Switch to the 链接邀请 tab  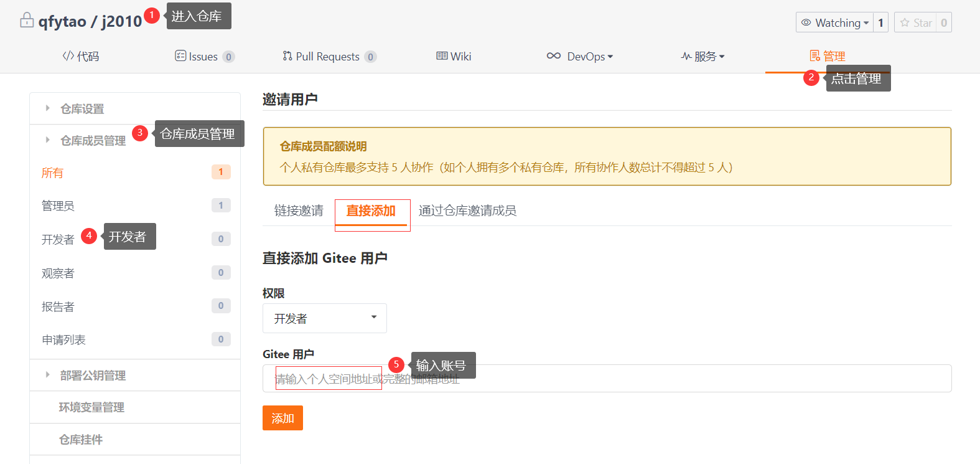tap(299, 211)
